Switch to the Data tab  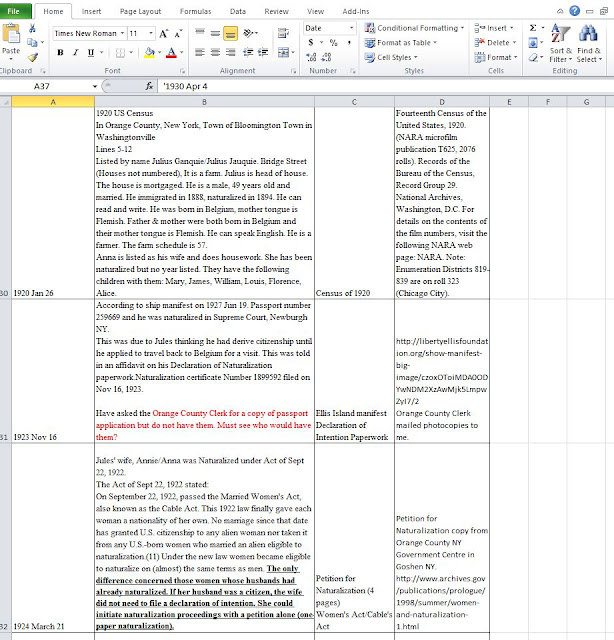238,11
